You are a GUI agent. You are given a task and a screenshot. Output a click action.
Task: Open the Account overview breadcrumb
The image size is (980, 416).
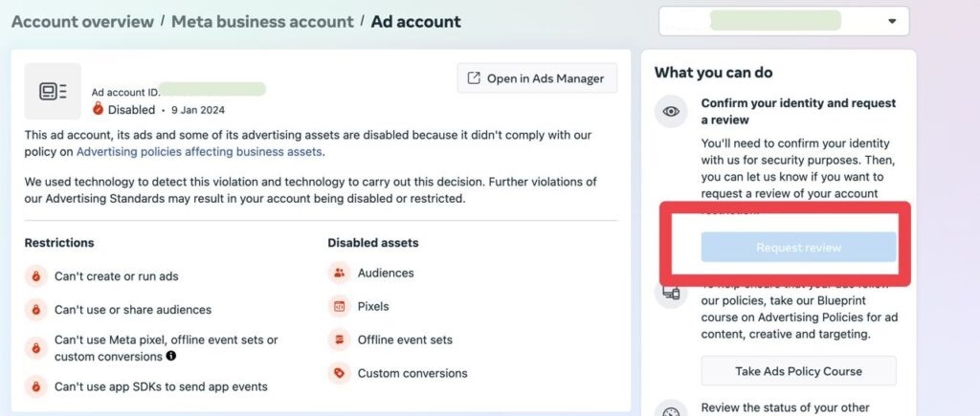pos(82,22)
